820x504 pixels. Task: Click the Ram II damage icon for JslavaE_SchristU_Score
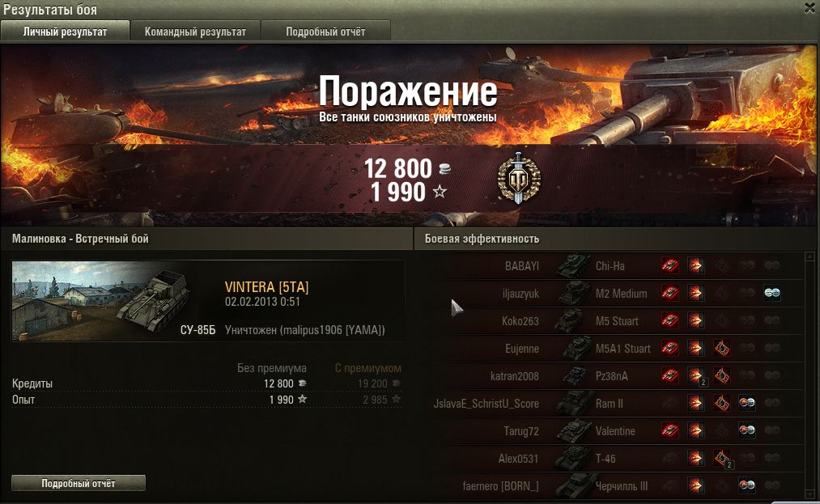pos(695,403)
